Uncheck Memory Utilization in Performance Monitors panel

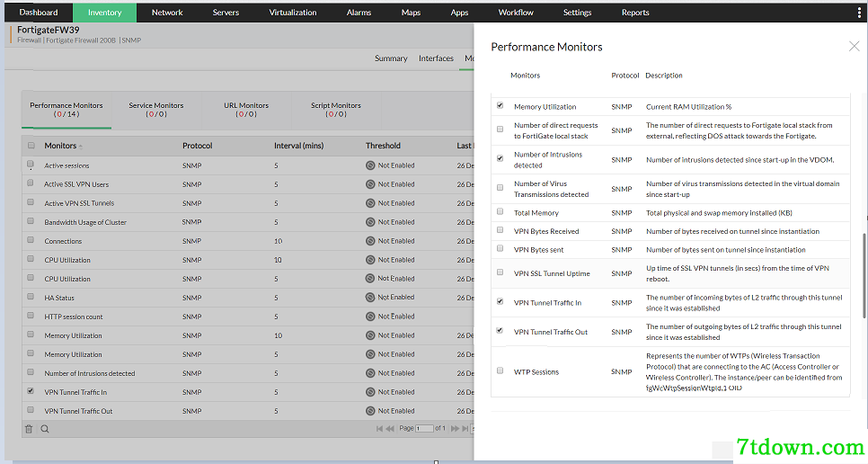coord(500,105)
